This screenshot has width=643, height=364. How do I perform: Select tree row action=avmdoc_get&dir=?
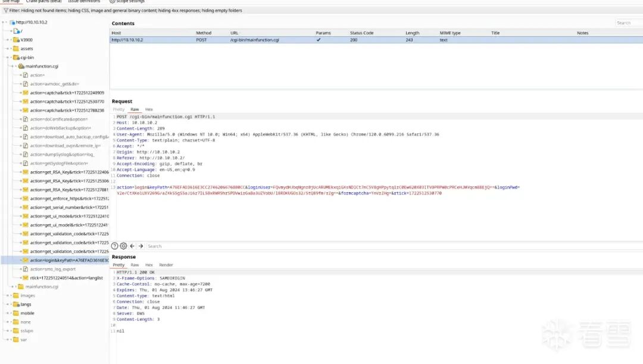55,84
